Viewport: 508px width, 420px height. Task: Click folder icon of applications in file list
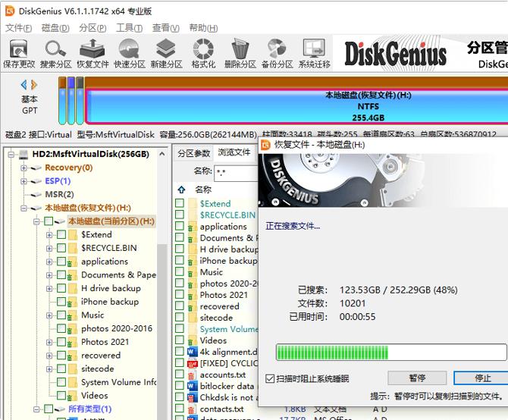point(192,227)
